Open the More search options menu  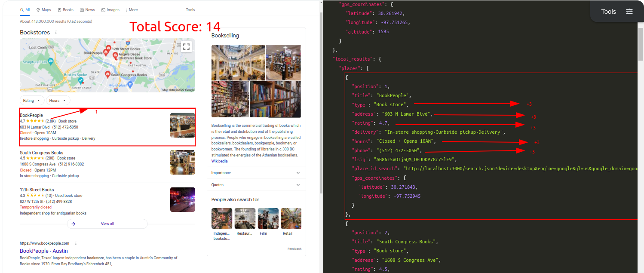point(132,10)
